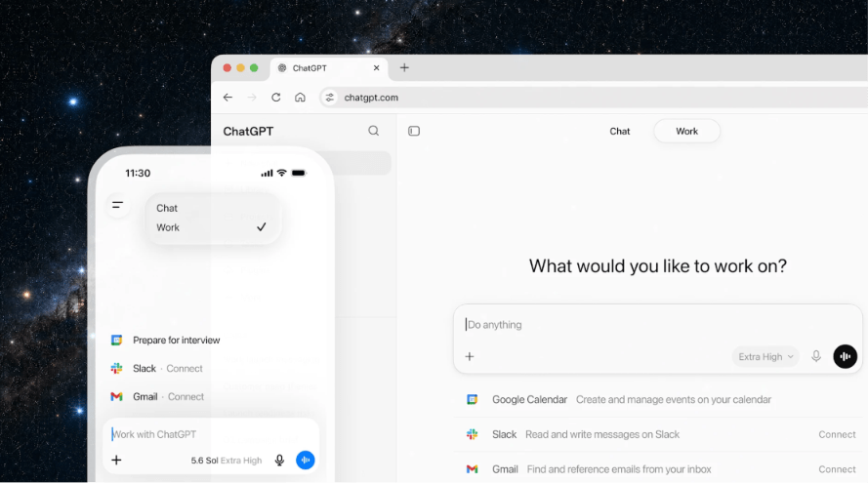Start voice mode with black waveform button
Image resolution: width=868 pixels, height=483 pixels.
coord(845,356)
